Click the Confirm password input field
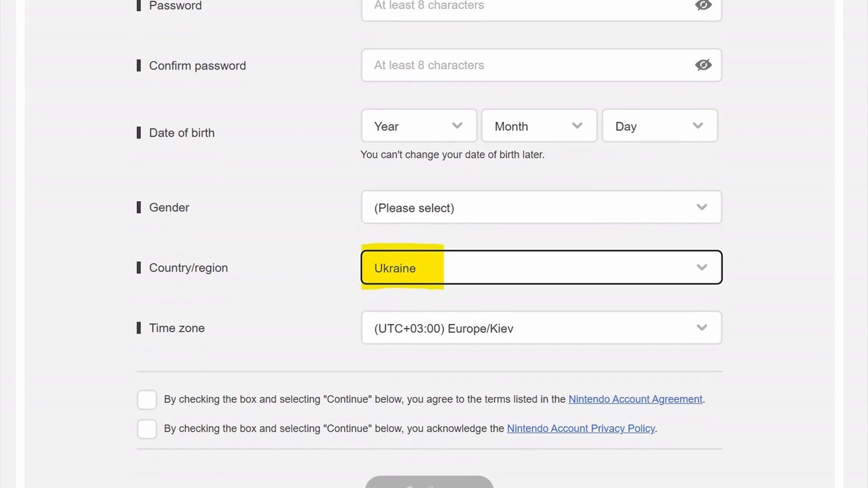Viewport: 868px width, 488px height. coord(541,65)
